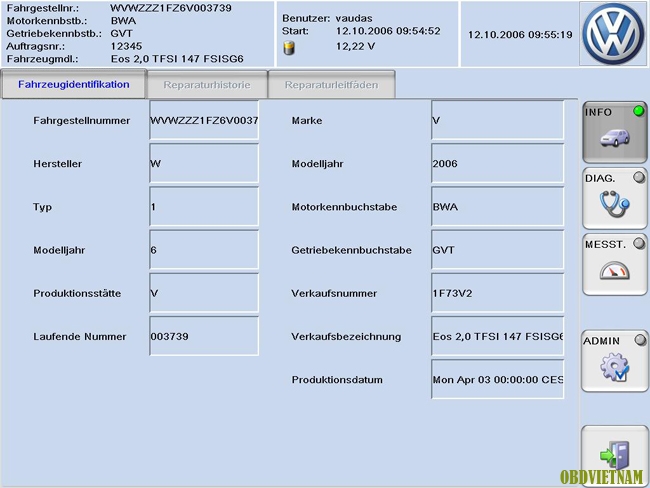
Task: Click the current clock 12.10.2006 09:55:19
Action: (520, 35)
